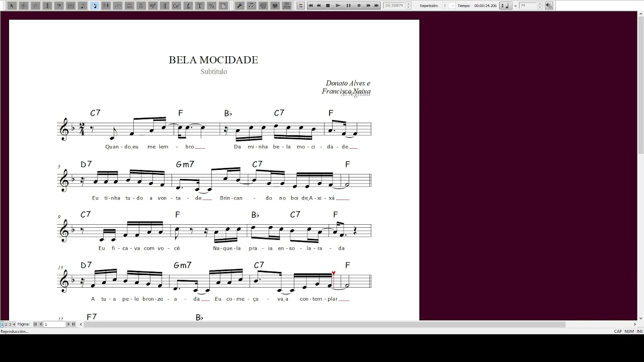Image resolution: width=644 pixels, height=362 pixels.
Task: Open the wrench Special Tools icon
Action: 239,6
